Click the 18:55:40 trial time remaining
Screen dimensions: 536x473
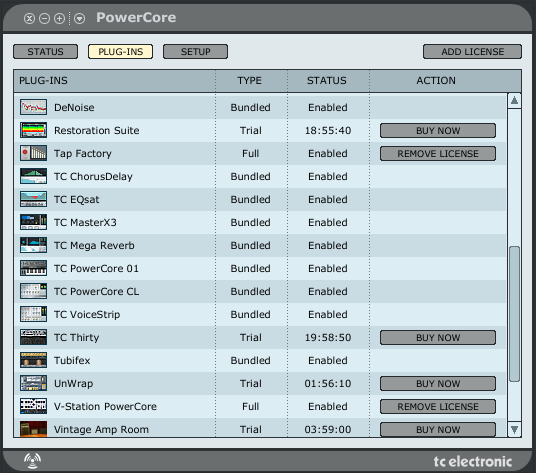point(328,130)
